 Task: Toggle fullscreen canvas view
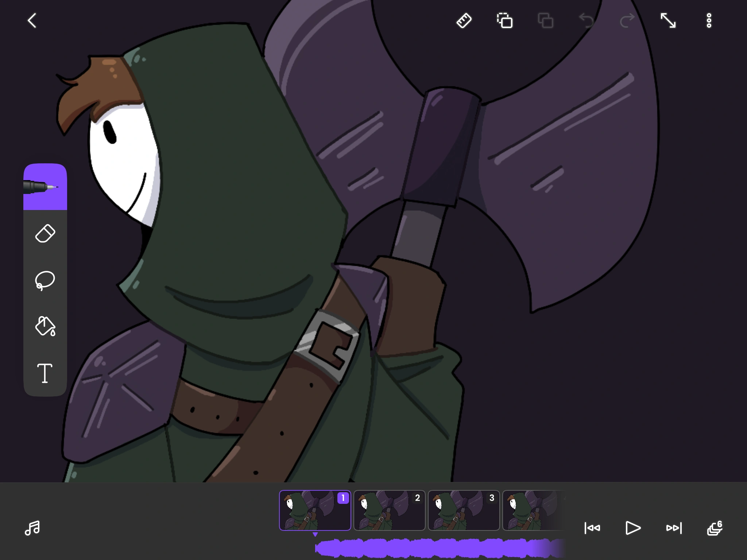(x=668, y=20)
